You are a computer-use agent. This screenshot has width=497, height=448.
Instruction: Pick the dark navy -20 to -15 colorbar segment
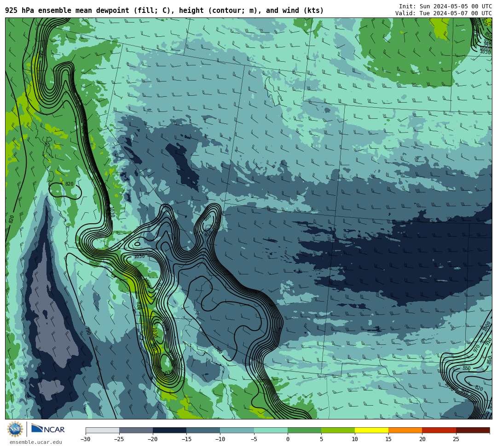tap(169, 430)
